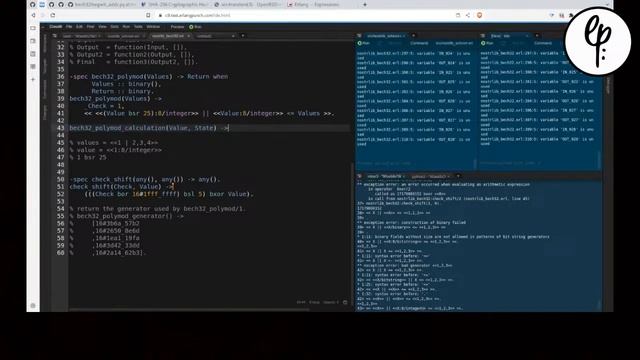Click line number 43 in the gutter
This screenshot has width=640, height=360.
[x=60, y=128]
